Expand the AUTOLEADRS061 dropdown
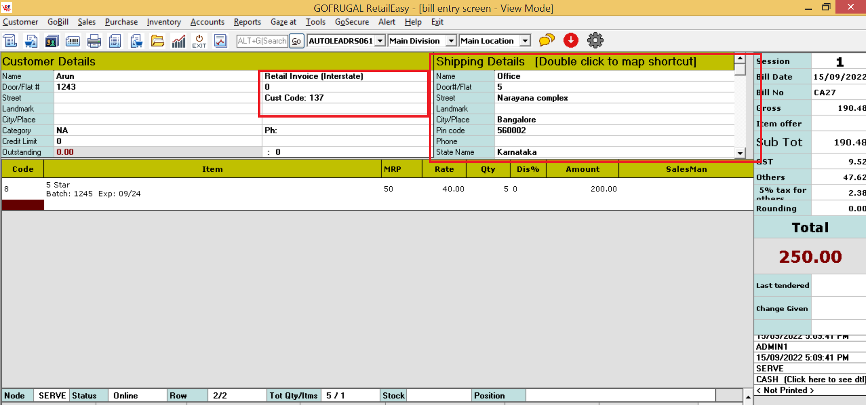 380,41
